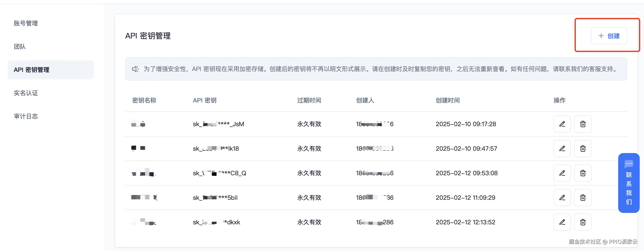Screen dimensions: 644x251
Task: Edit the key ending in _JsM
Action: point(562,124)
